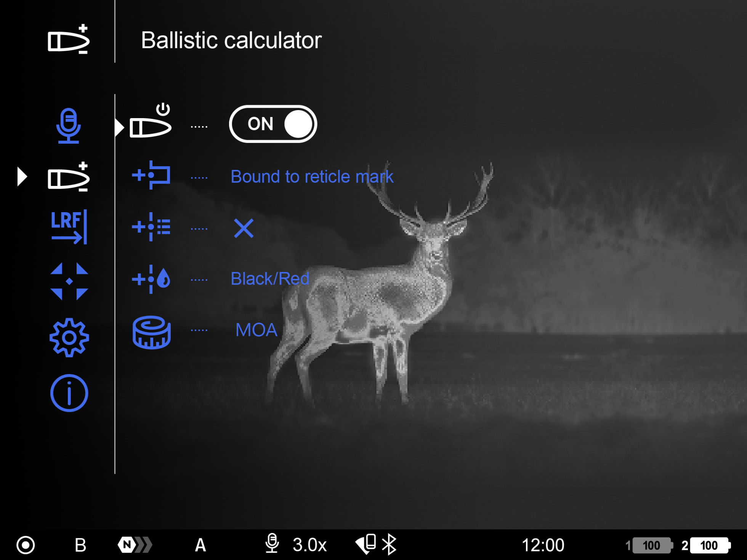747x560 pixels.
Task: Open the LRF rangefinder menu
Action: pos(69,227)
